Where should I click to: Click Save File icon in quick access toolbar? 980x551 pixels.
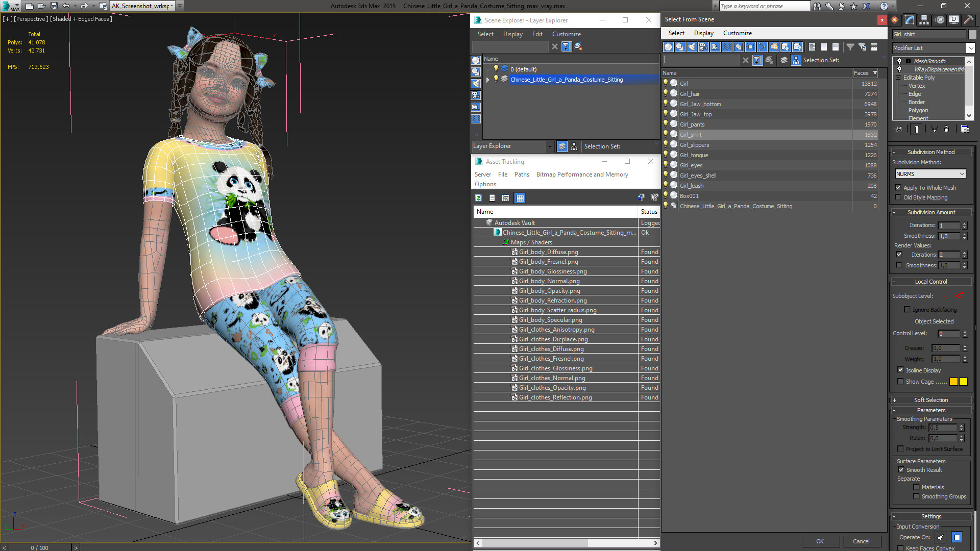[54, 6]
